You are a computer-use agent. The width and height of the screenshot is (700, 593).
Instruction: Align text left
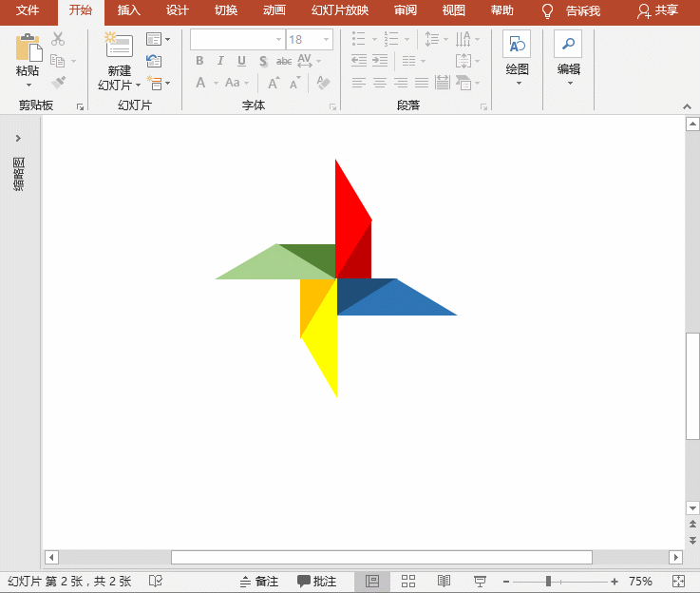coord(358,83)
